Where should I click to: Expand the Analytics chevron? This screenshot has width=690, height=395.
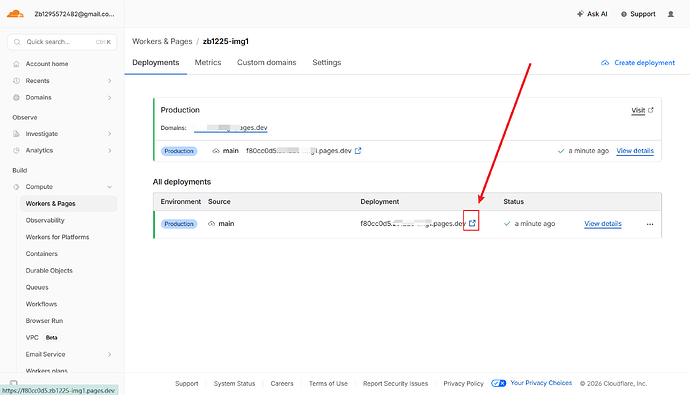(x=110, y=150)
